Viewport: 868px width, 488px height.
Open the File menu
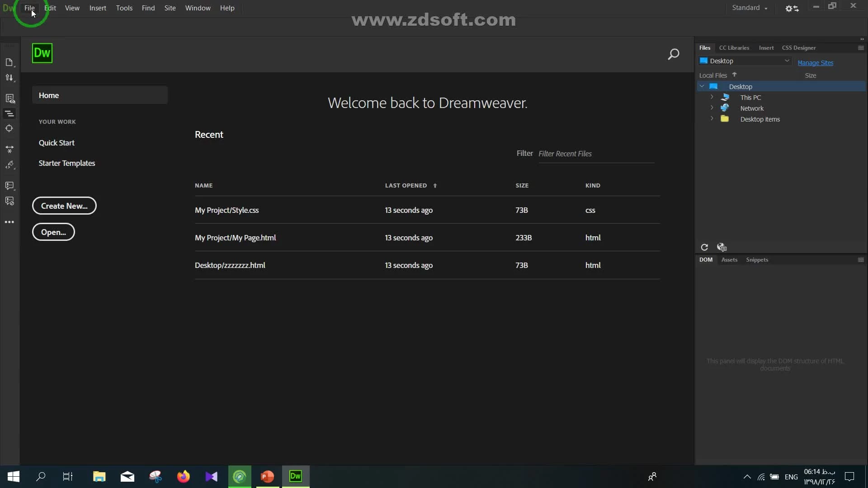[29, 8]
